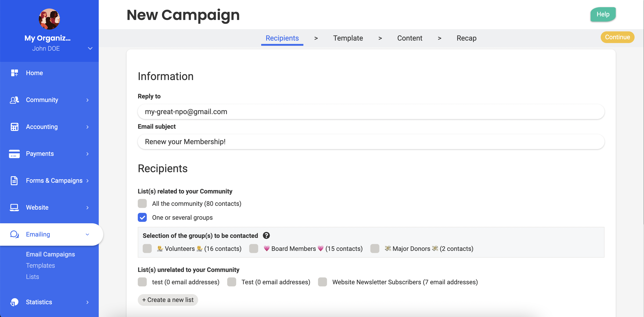
Task: Expand the Payments submenu arrow
Action: pos(87,154)
